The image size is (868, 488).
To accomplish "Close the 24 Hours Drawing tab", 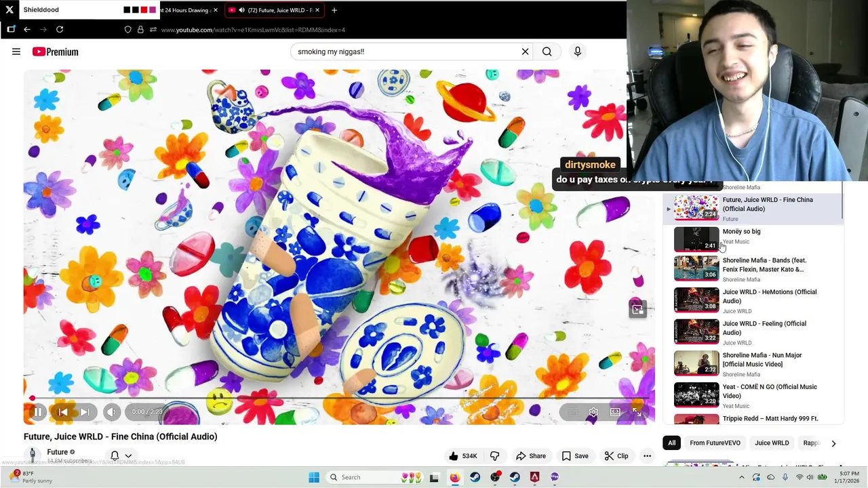I will 216,10.
